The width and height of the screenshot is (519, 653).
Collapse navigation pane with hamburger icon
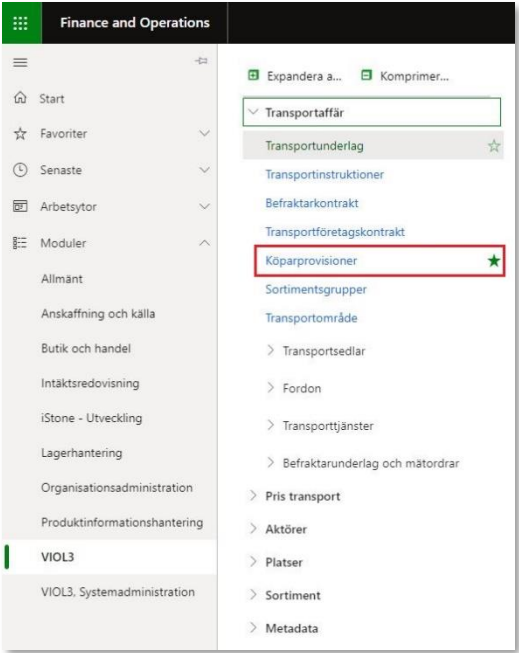(20, 62)
